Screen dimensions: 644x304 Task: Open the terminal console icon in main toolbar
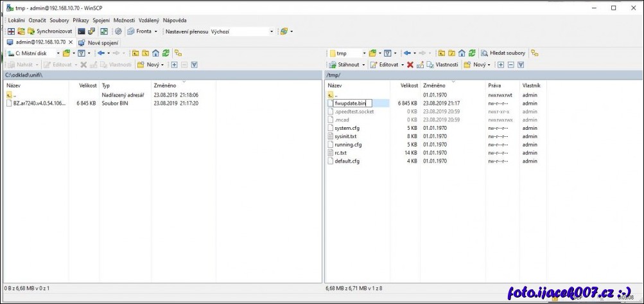(x=82, y=31)
